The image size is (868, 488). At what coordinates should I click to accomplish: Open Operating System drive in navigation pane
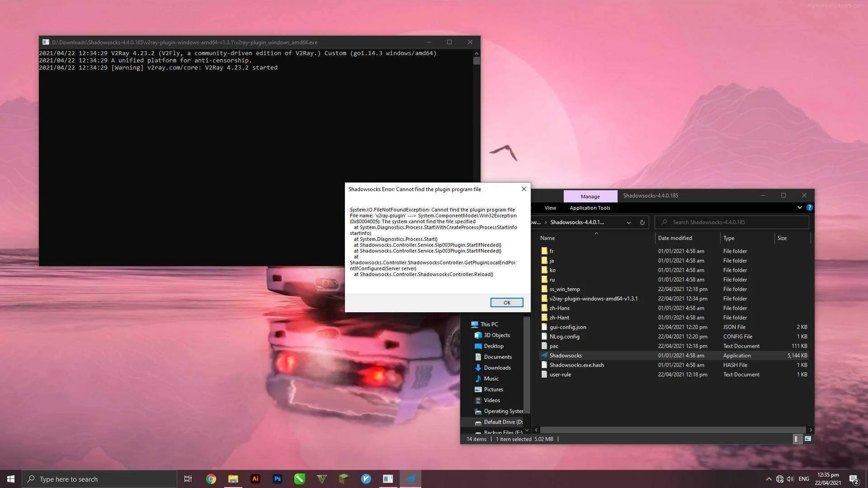[x=499, y=411]
